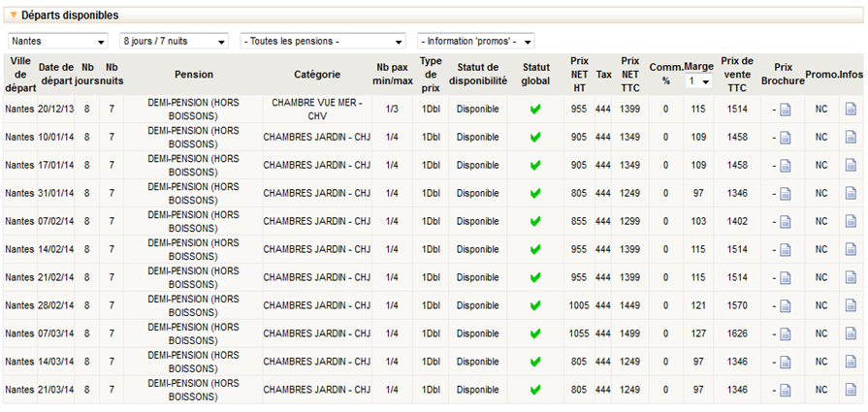Click green availability check for 17/01/14 departure
Screen dimensions: 868x412
[535, 166]
